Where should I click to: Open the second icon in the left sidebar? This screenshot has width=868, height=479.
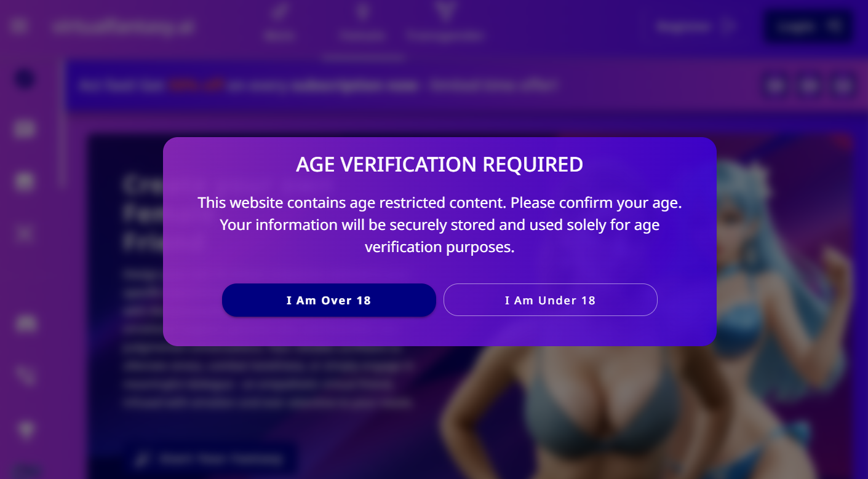25,129
